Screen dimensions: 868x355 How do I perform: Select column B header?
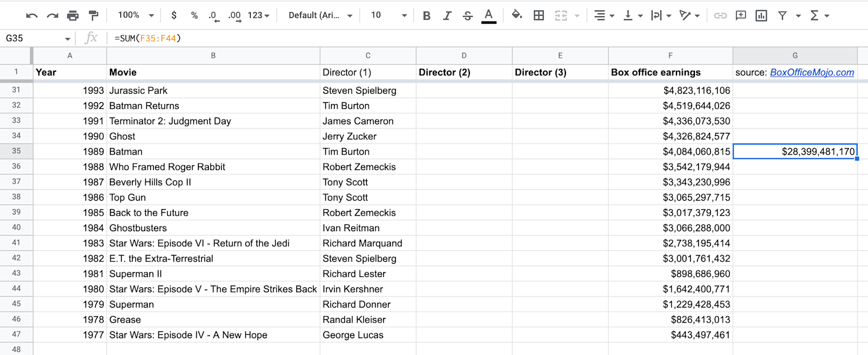[x=214, y=56]
